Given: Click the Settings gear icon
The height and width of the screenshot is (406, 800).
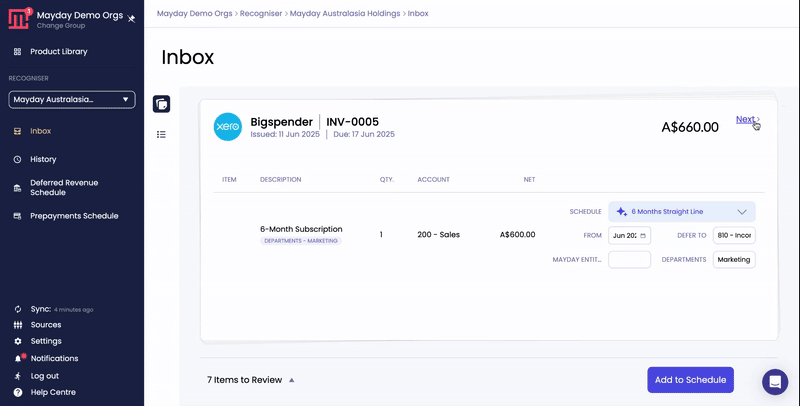Looking at the screenshot, I should pyautogui.click(x=18, y=341).
